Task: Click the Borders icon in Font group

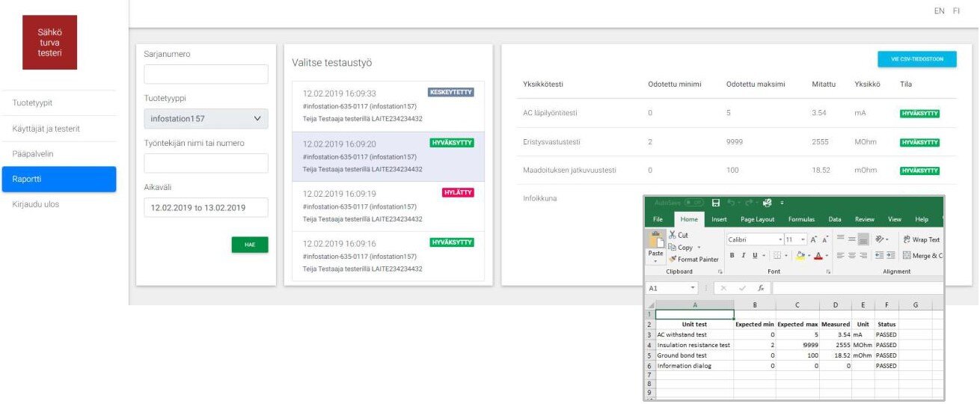Action: tap(777, 255)
